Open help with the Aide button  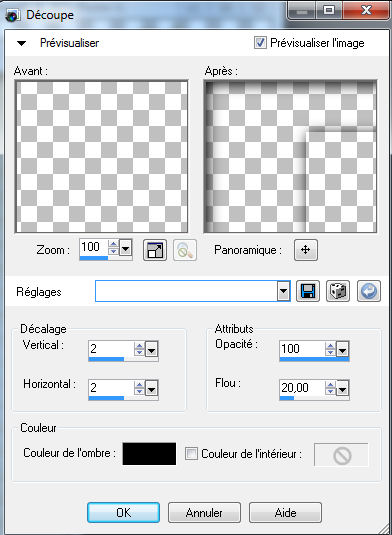pos(285,512)
